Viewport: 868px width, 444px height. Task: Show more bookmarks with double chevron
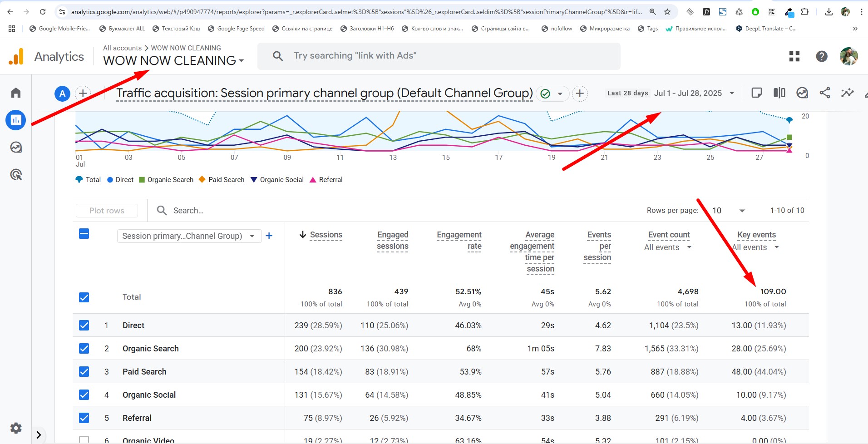point(855,29)
